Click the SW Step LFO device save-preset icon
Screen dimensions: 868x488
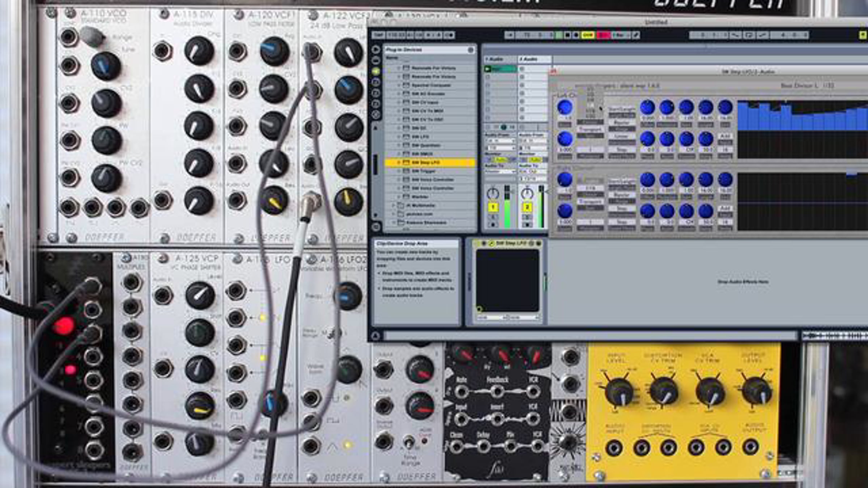point(539,244)
